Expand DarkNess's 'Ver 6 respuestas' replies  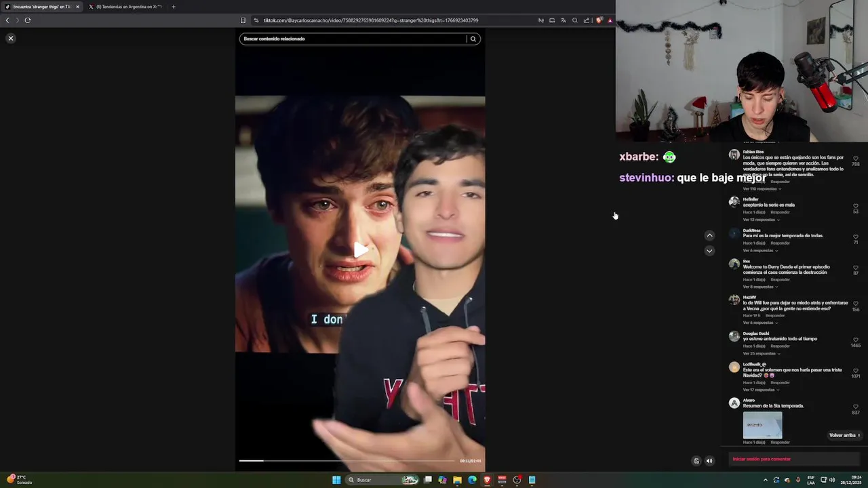761,251
